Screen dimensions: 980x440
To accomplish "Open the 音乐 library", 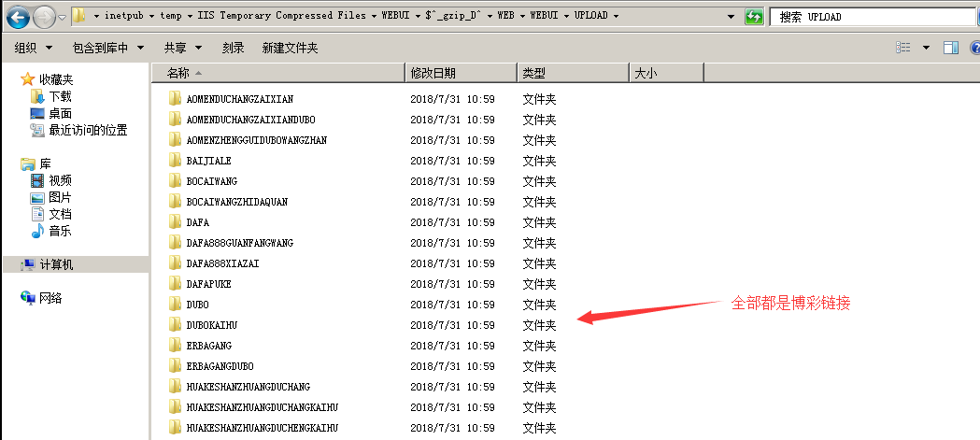I will click(60, 231).
